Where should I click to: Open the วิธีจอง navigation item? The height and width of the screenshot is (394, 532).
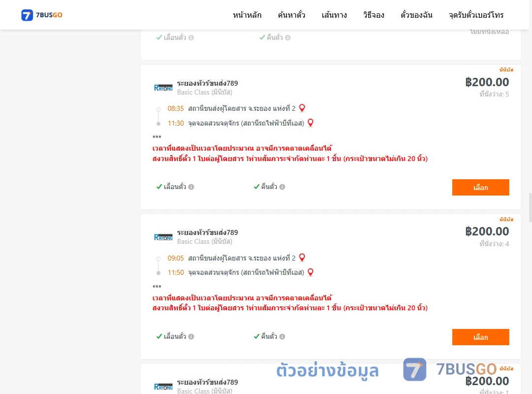(373, 15)
